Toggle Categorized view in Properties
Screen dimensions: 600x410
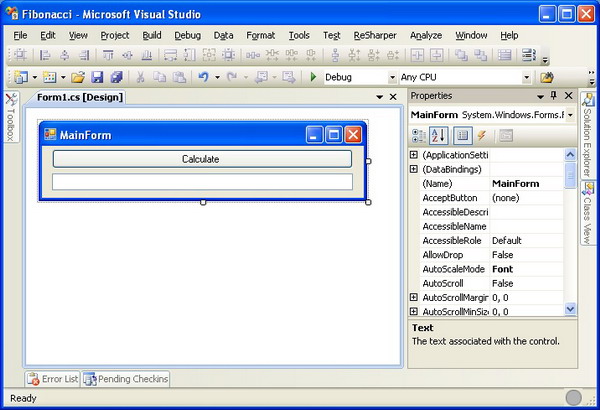[x=419, y=136]
